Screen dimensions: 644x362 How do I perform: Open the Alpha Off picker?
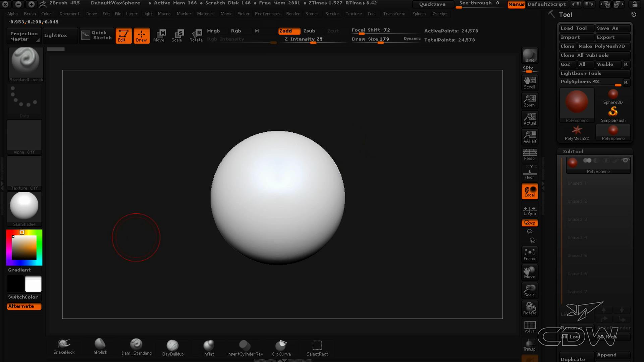(24, 137)
